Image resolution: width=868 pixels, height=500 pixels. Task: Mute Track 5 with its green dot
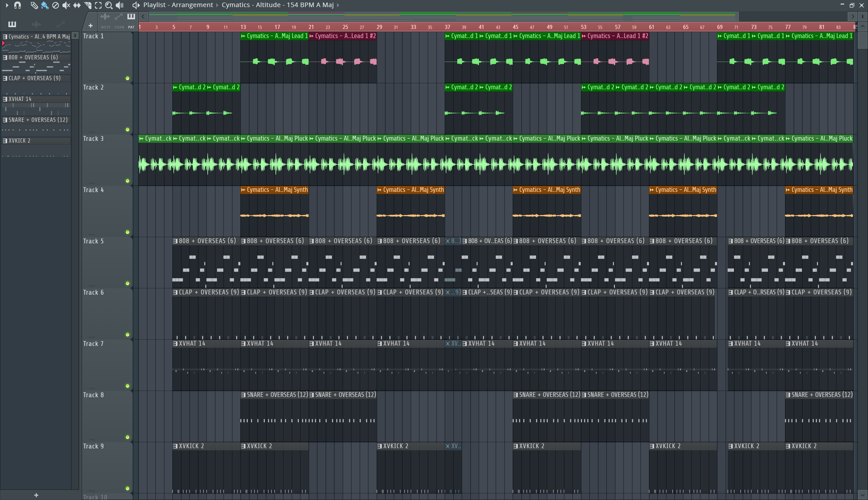tap(127, 283)
